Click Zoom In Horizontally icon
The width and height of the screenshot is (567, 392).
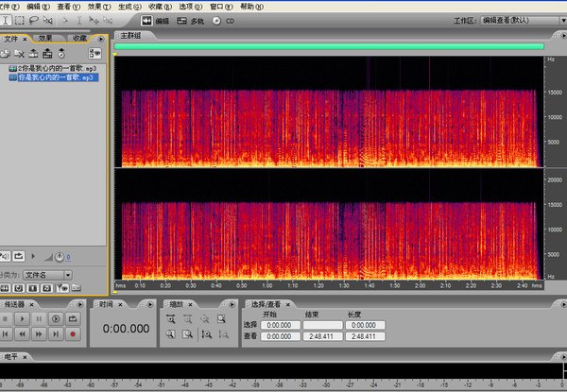171,319
